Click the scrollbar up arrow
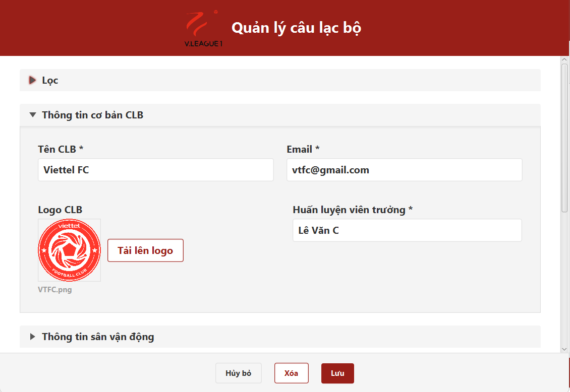570x392 pixels. [565, 59]
